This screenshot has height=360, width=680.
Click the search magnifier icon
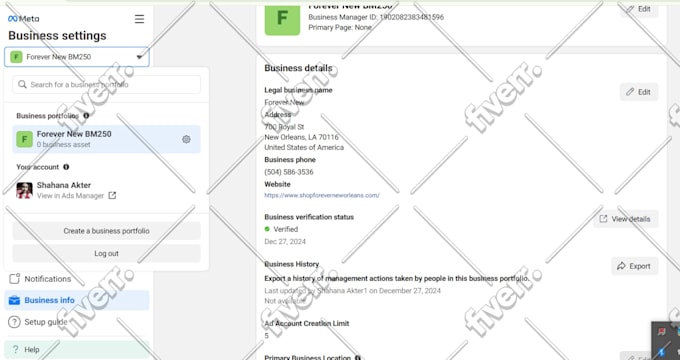click(x=22, y=84)
